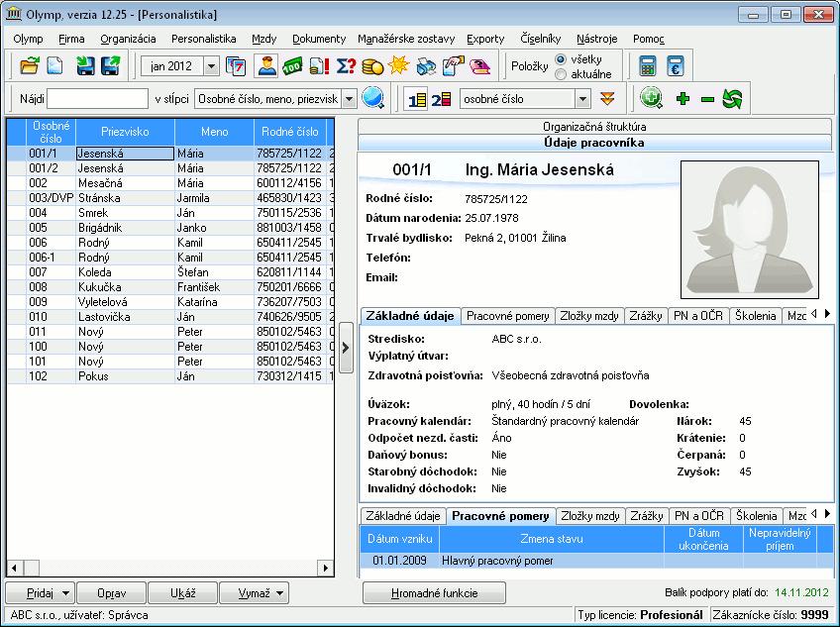This screenshot has width=840, height=627.
Task: Click the Oprav button
Action: click(x=111, y=593)
